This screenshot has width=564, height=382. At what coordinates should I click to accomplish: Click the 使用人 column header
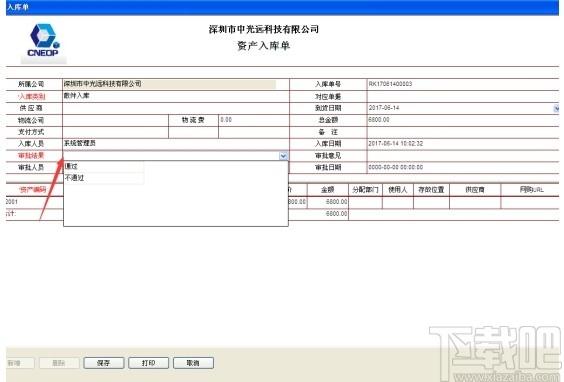[398, 190]
